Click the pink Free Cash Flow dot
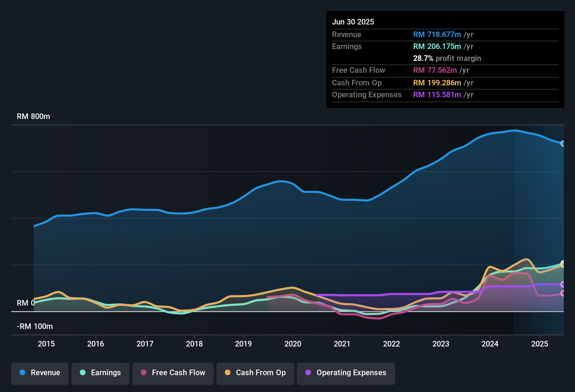 pos(144,372)
